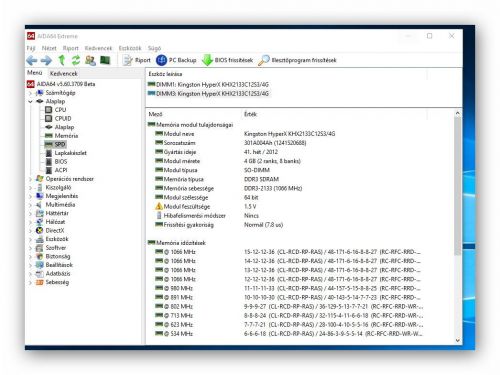This screenshot has width=500, height=375.
Task: Click the Megjelenítés monitor icon
Action: (x=40, y=196)
